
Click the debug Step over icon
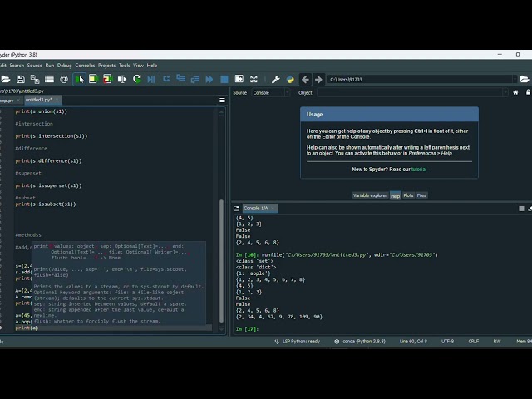(166, 80)
